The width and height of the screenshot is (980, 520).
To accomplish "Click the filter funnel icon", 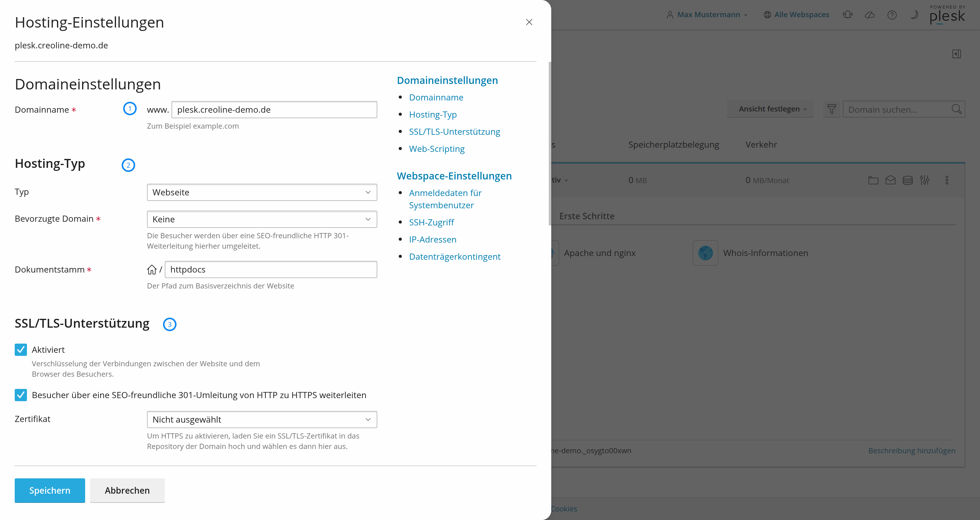I will [832, 109].
